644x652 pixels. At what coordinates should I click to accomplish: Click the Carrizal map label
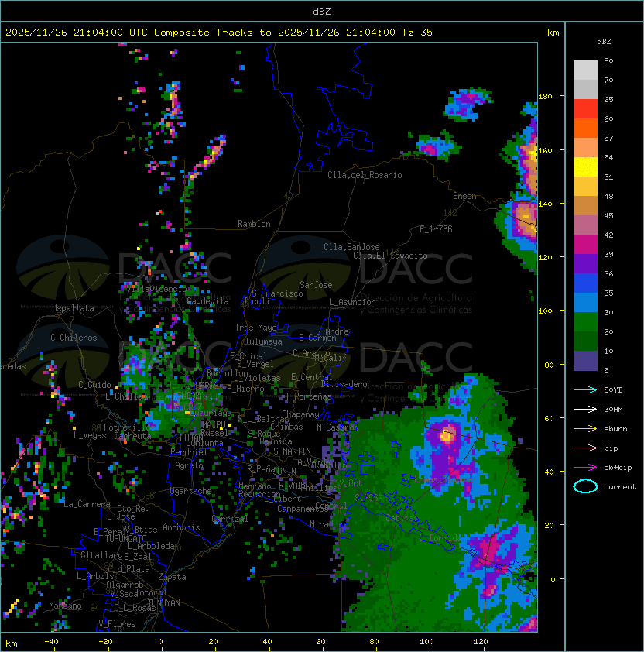[x=230, y=519]
